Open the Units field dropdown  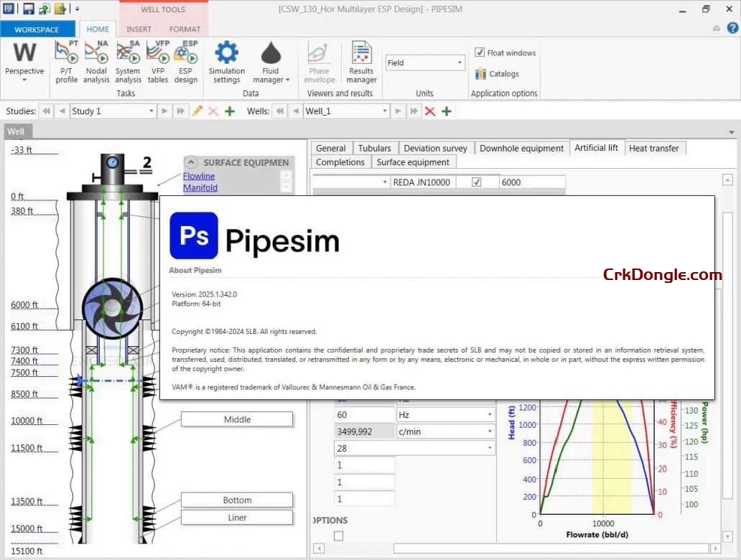pos(458,62)
